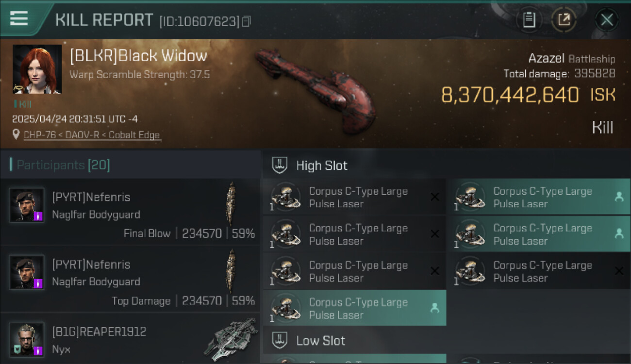Screen dimensions: 631x364
Task: Click Nefenris Top Damage portrait
Action: click(x=27, y=272)
